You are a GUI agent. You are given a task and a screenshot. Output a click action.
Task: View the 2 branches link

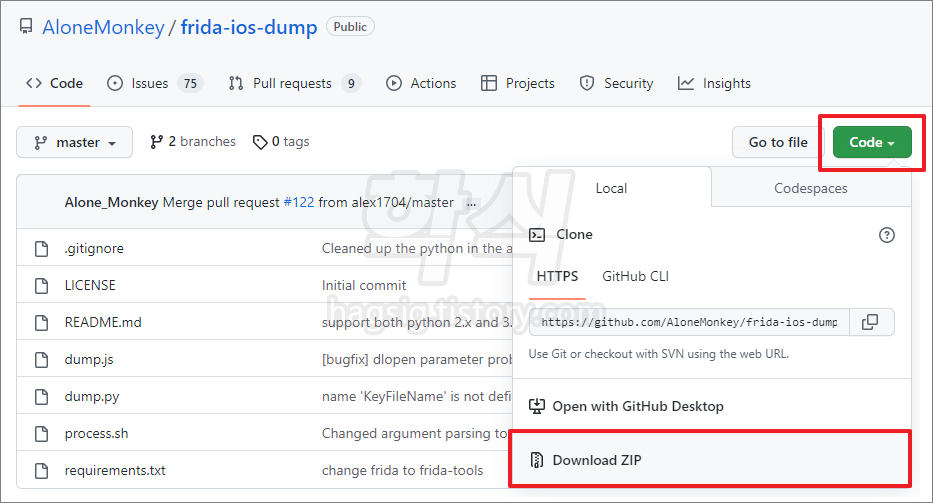[193, 142]
